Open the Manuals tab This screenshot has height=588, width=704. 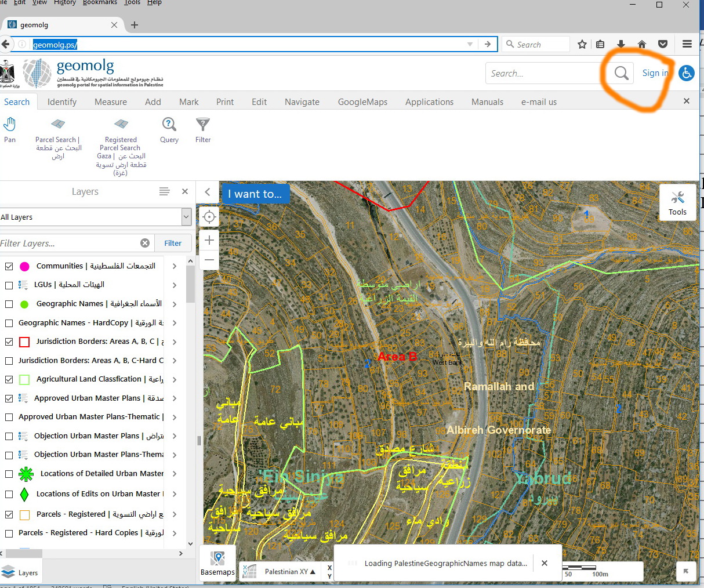[487, 101]
